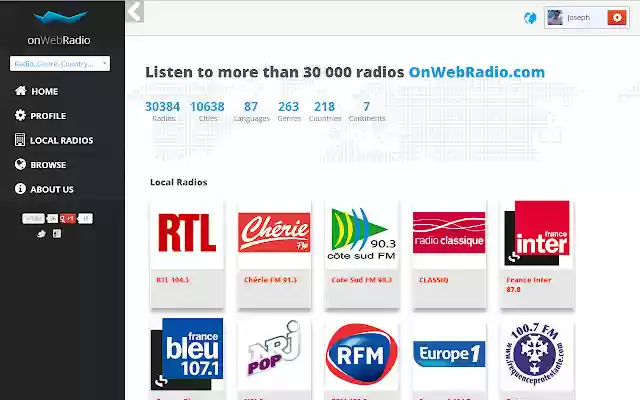Click the Browse globe icon
The height and width of the screenshot is (400, 640).
point(20,164)
